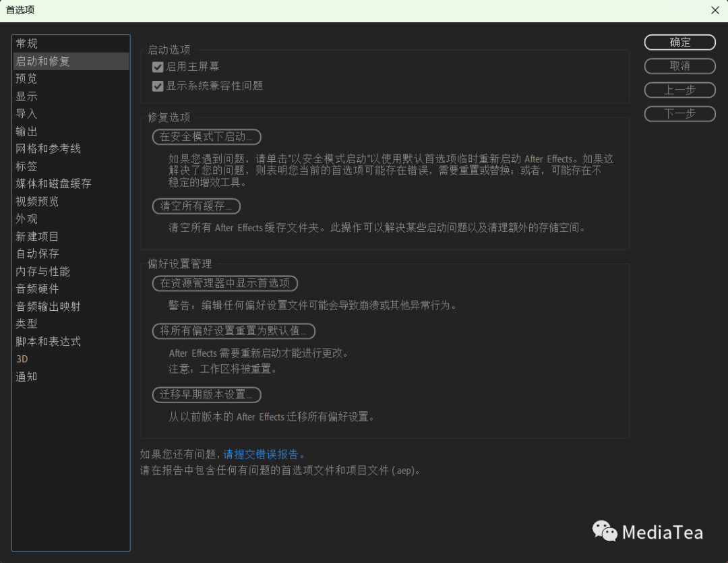
Task: Open the 输出 preferences category
Action: 71,131
